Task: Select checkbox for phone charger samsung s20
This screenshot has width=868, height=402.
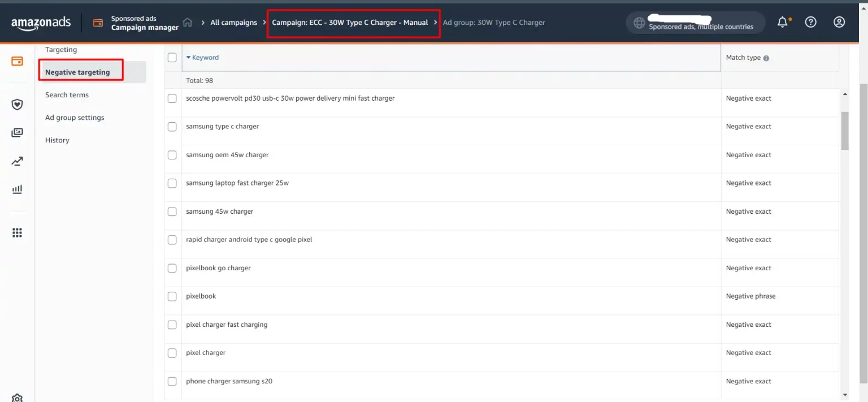Action: (x=172, y=381)
